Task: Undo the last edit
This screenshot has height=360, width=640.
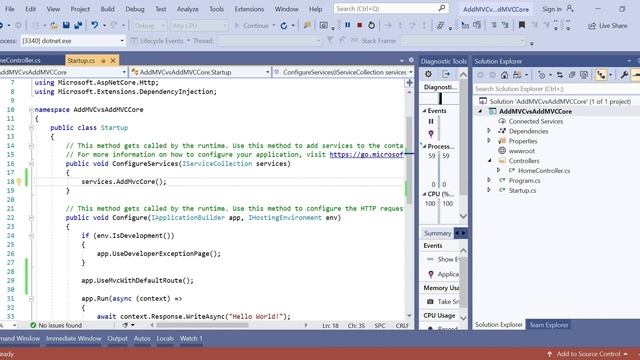Action: pos(95,25)
